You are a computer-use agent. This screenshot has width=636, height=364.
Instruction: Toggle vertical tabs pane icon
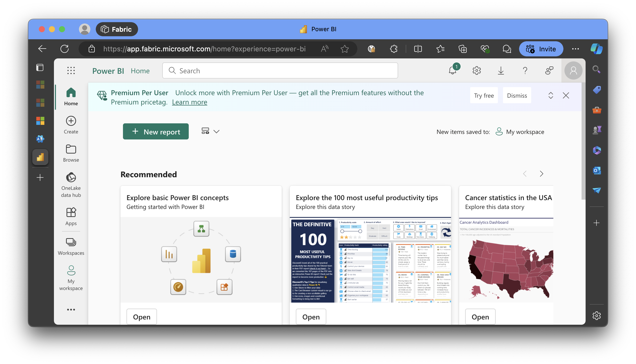click(x=40, y=67)
